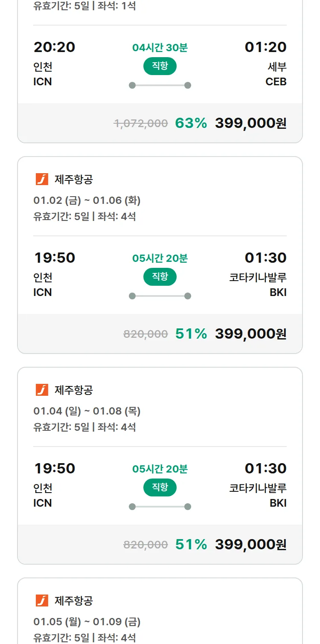
Task: Open 01.04 (일) ~ 01.08 (목) date text
Action: coord(87,411)
